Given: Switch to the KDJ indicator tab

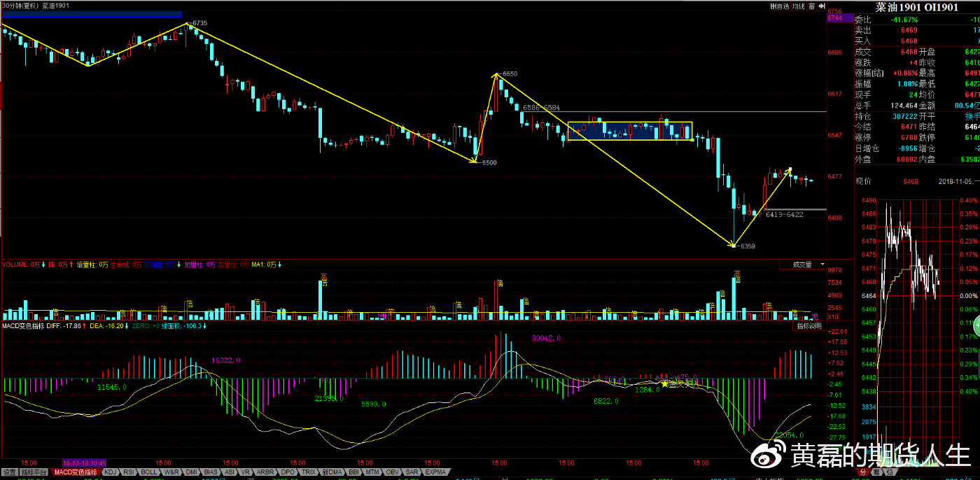Looking at the screenshot, I should point(110,472).
